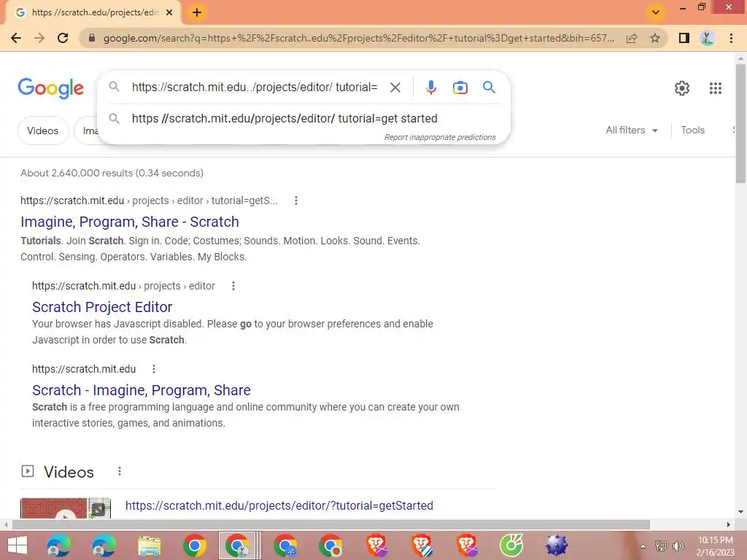Open three-dot menu beside https://scratch.mit.edu result
This screenshot has height=560, width=747.
(153, 369)
